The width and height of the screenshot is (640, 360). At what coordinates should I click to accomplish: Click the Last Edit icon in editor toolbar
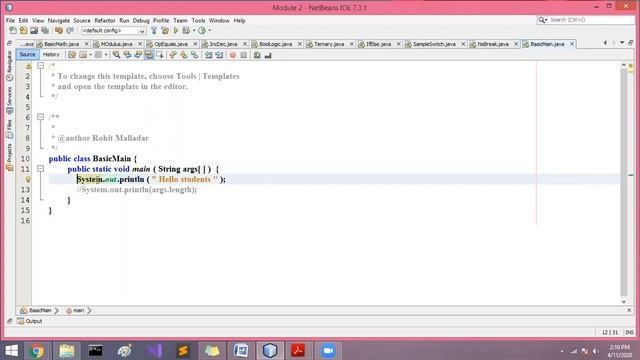(x=72, y=55)
